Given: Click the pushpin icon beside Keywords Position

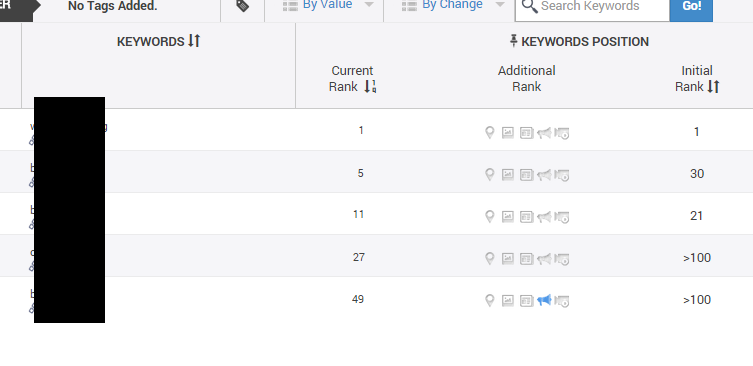Looking at the screenshot, I should click(x=514, y=41).
